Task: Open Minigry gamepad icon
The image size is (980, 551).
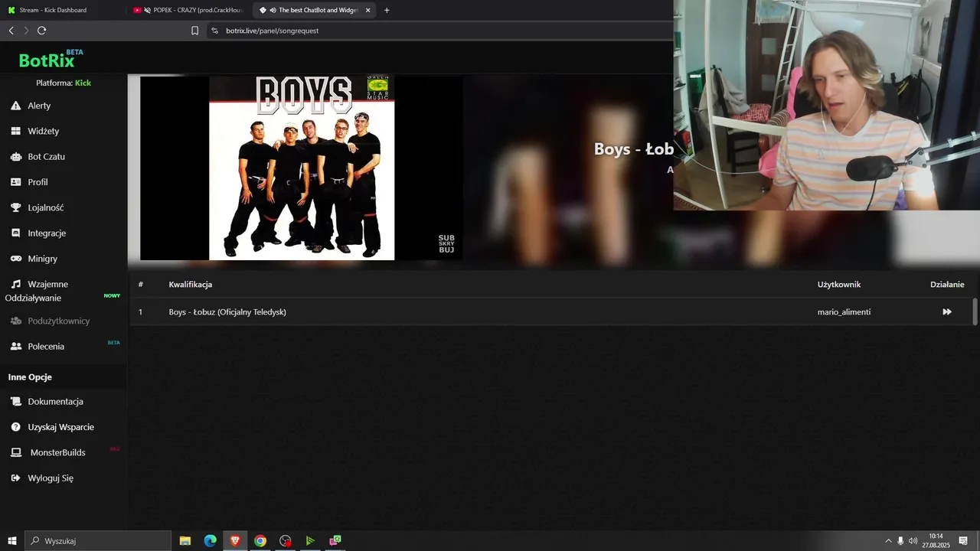Action: point(15,259)
